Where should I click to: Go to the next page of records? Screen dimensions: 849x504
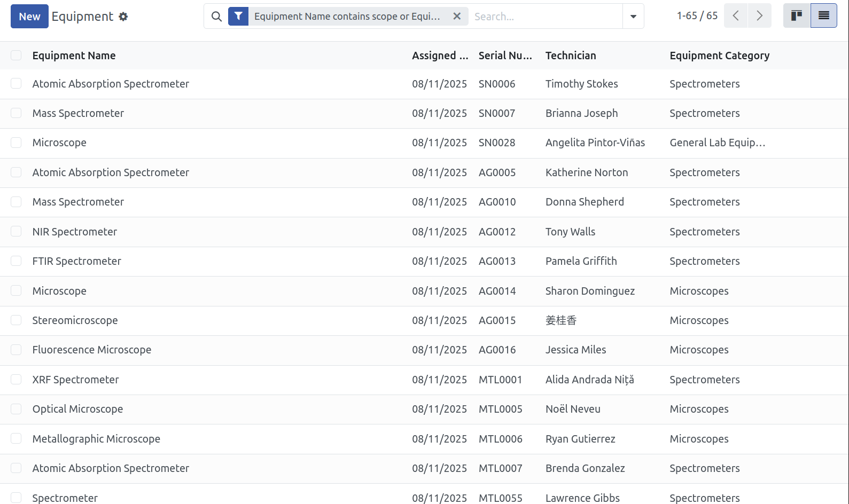tap(760, 16)
